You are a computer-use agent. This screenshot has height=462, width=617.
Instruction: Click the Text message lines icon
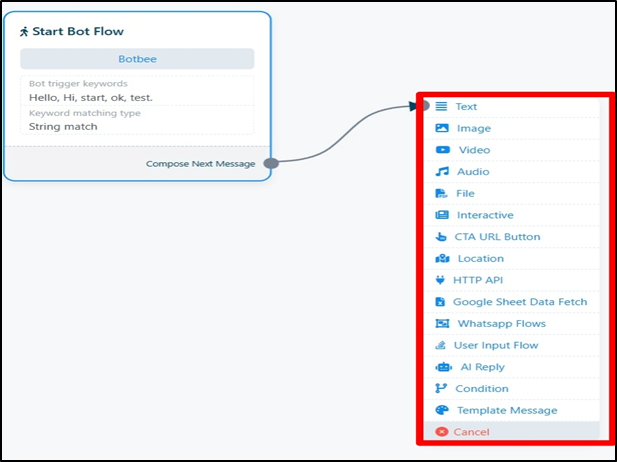click(441, 107)
